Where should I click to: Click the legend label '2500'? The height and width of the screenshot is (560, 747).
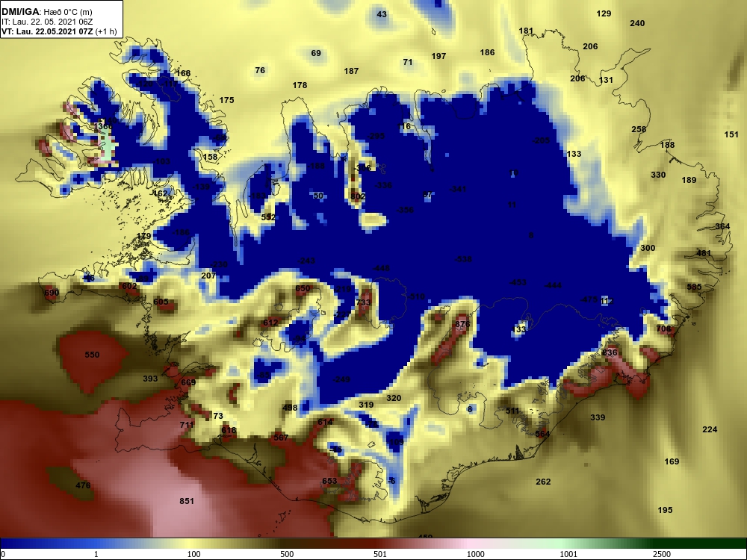662,554
